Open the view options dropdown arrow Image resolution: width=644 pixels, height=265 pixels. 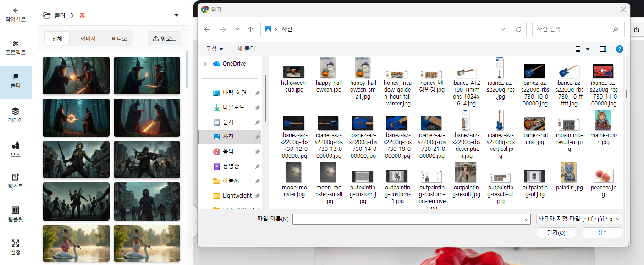(588, 49)
